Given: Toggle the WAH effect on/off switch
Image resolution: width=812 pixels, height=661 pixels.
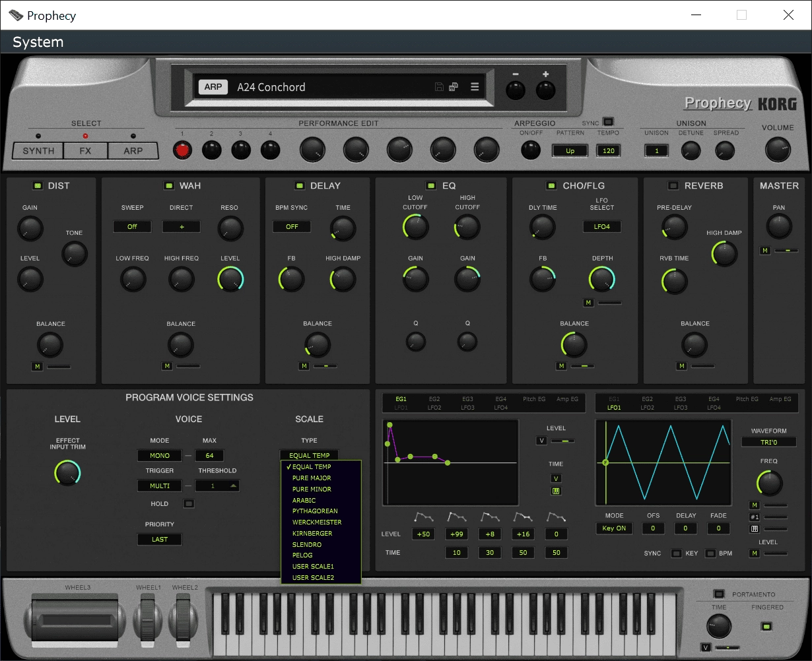Looking at the screenshot, I should [x=168, y=185].
